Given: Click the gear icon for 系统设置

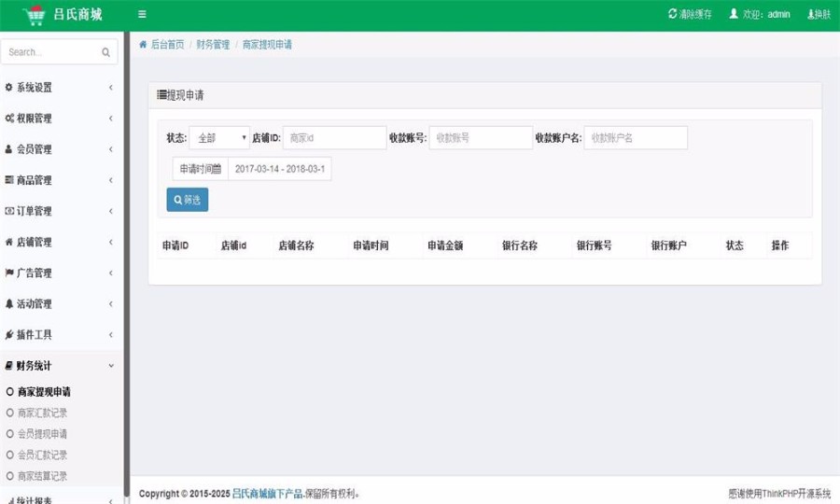Looking at the screenshot, I should tap(8, 88).
